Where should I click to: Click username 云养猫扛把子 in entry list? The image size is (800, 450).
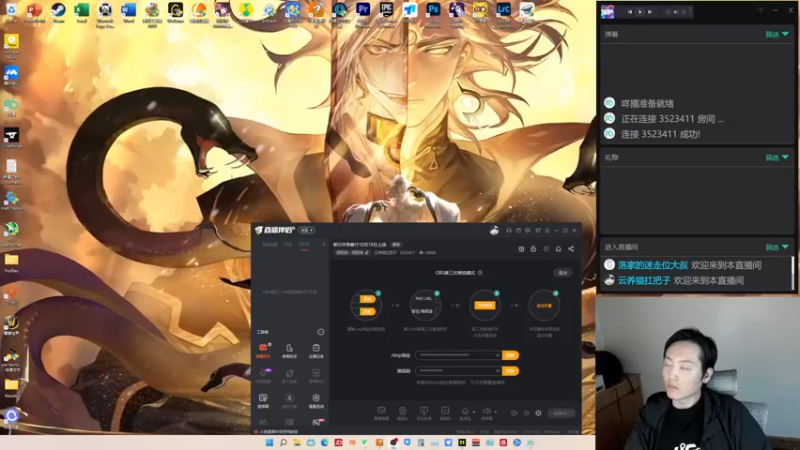pyautogui.click(x=644, y=280)
